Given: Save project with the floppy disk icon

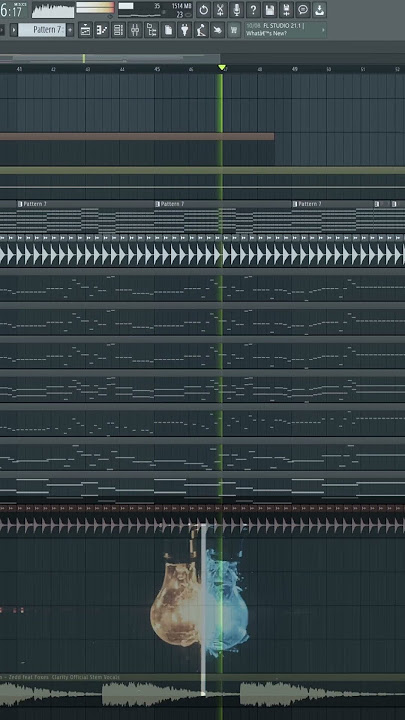Looking at the screenshot, I should tap(270, 10).
